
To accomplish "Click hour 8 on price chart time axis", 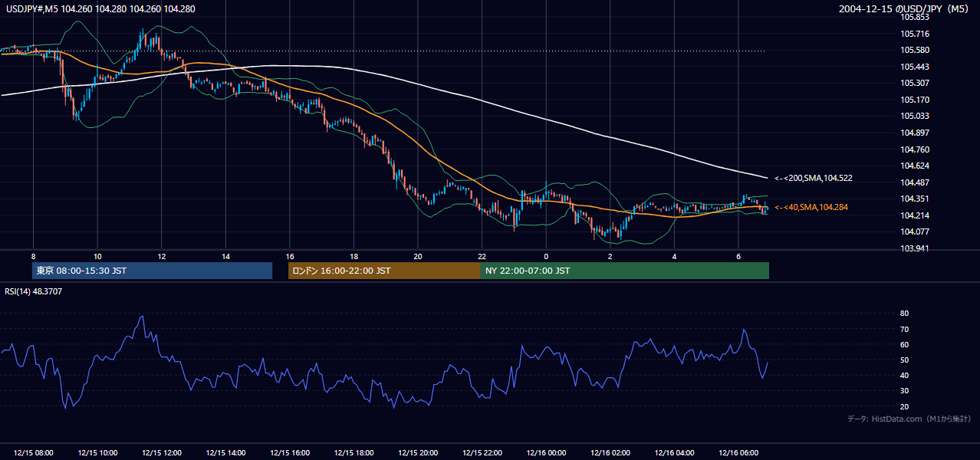I will click(x=33, y=256).
